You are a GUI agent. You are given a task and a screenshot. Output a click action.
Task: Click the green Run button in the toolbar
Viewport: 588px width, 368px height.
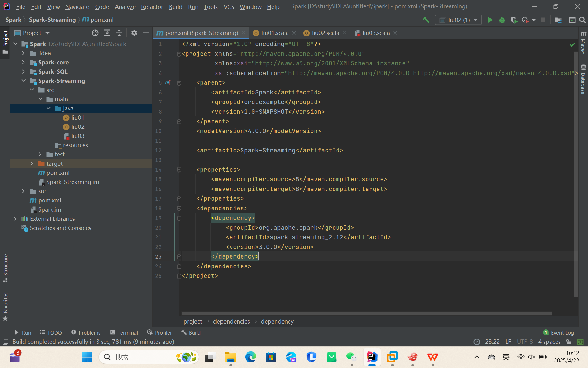click(x=490, y=20)
